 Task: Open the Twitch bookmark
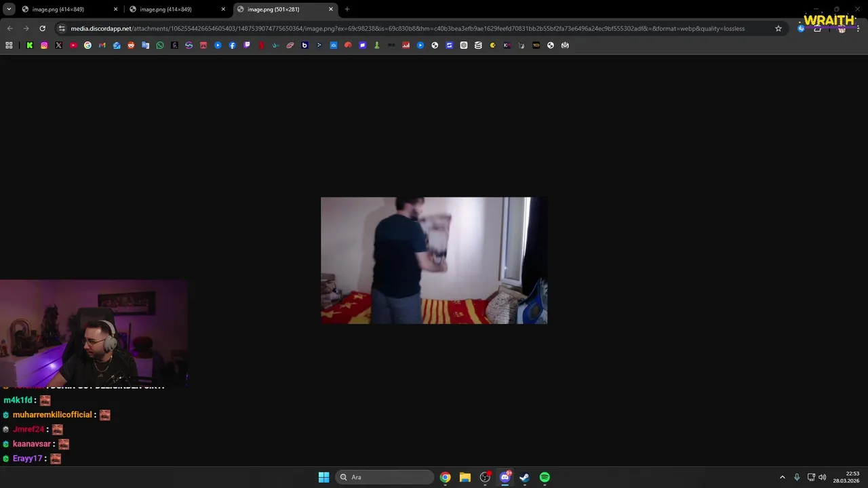(247, 45)
